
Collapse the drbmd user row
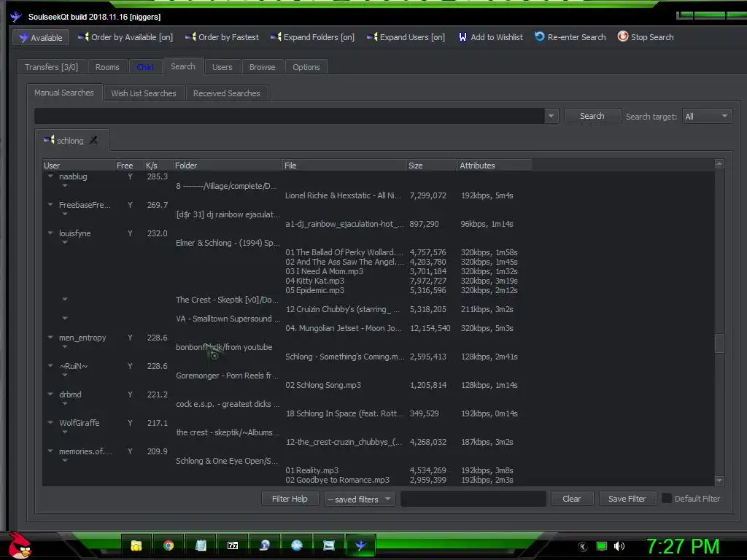[50, 394]
